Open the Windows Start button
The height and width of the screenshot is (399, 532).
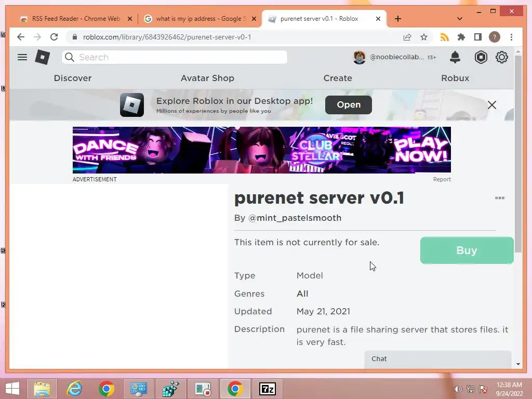pos(12,389)
